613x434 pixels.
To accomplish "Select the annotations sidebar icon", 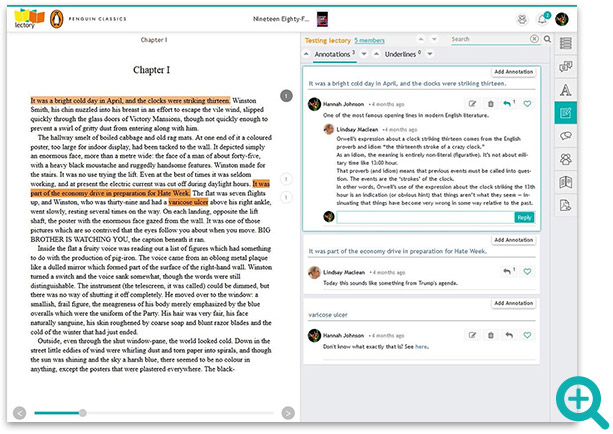I will tap(566, 113).
